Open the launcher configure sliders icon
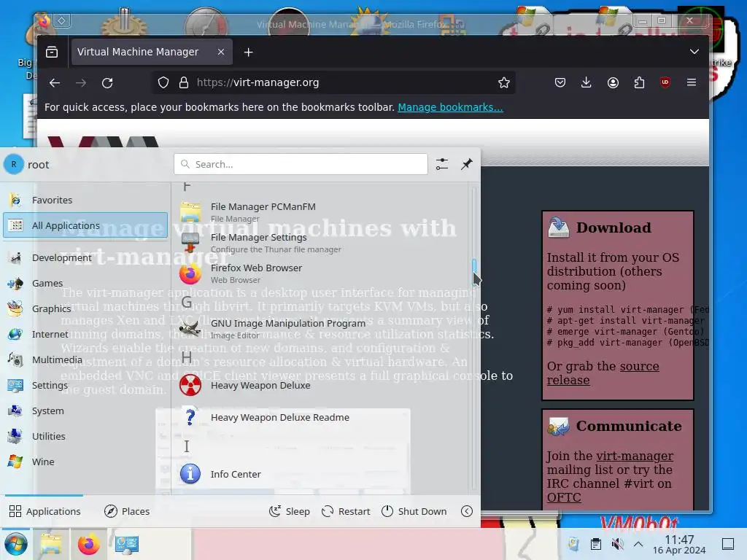Image resolution: width=747 pixels, height=560 pixels. (441, 164)
